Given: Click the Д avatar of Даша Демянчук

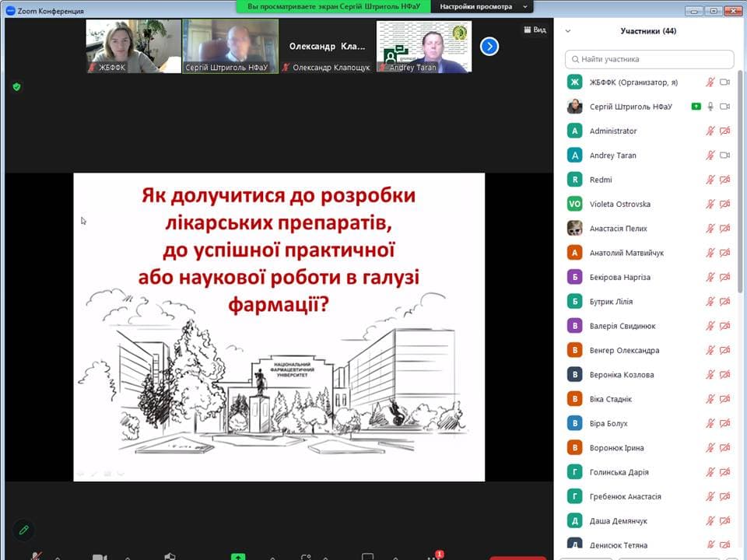Looking at the screenshot, I should click(574, 521).
